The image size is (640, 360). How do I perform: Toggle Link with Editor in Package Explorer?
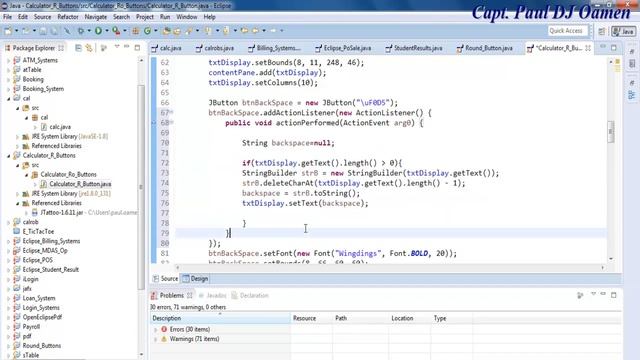click(89, 48)
